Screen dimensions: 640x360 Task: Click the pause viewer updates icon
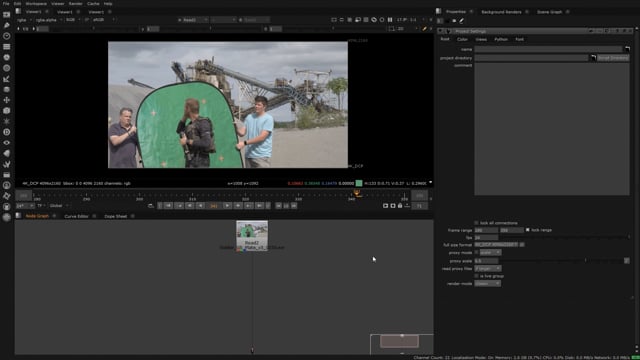[390, 20]
